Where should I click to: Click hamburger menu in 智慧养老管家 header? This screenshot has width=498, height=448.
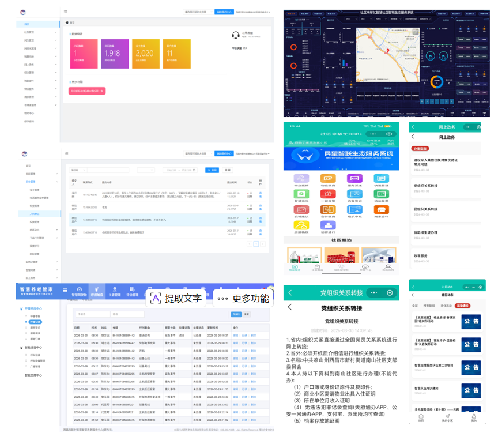[x=65, y=289]
